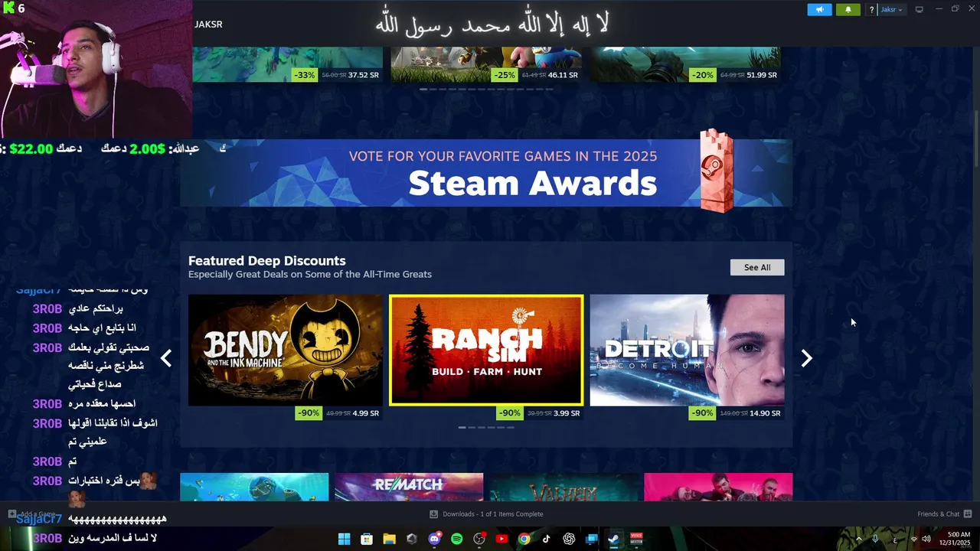This screenshot has width=980, height=551.
Task: Open Microsoft Store from taskbar
Action: (367, 539)
